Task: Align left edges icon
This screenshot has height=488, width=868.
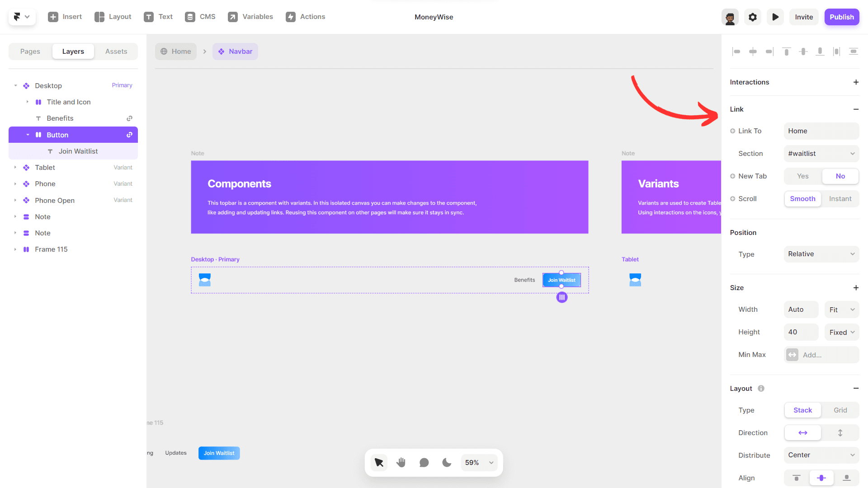Action: tap(736, 52)
